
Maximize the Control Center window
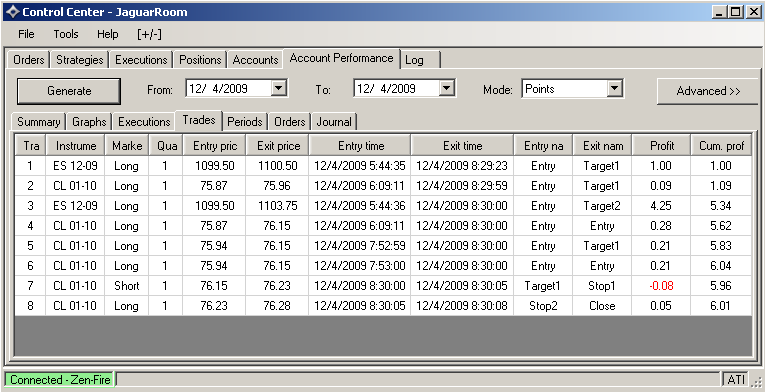(x=736, y=12)
